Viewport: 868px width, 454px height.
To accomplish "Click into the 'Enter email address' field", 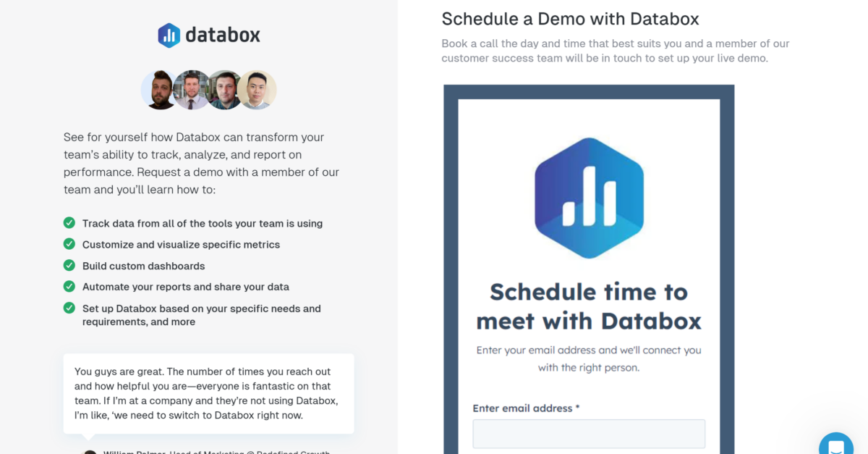I will [588, 433].
